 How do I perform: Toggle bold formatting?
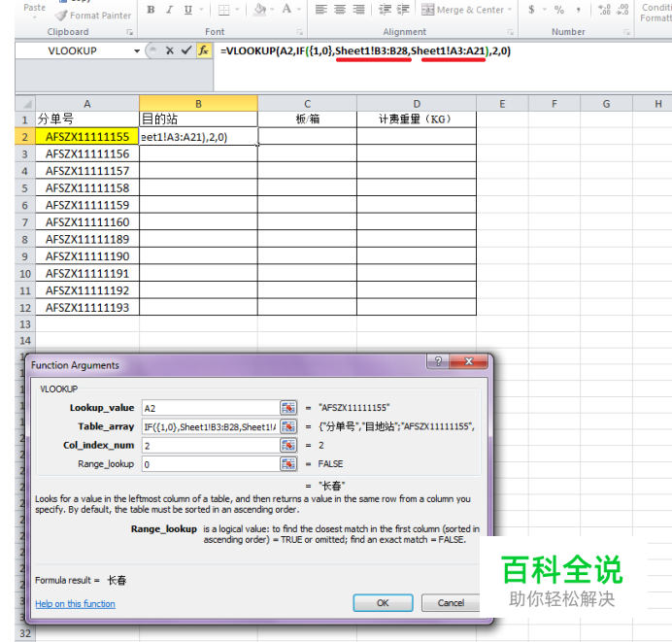[151, 10]
